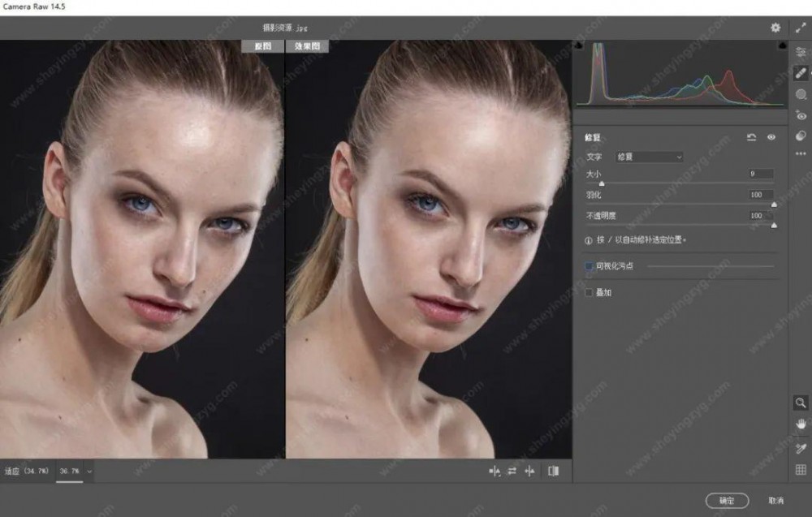Toggle the grid overlay icon
The width and height of the screenshot is (812, 517).
(801, 469)
